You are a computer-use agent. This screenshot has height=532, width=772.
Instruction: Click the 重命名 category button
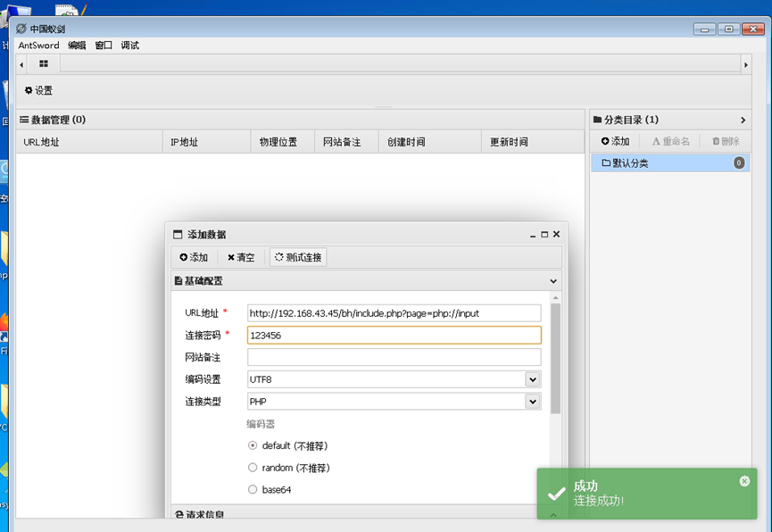(x=670, y=141)
